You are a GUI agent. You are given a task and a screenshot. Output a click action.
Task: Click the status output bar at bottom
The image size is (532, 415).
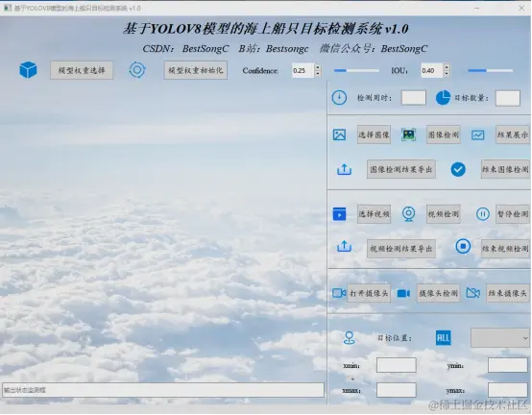pyautogui.click(x=163, y=390)
